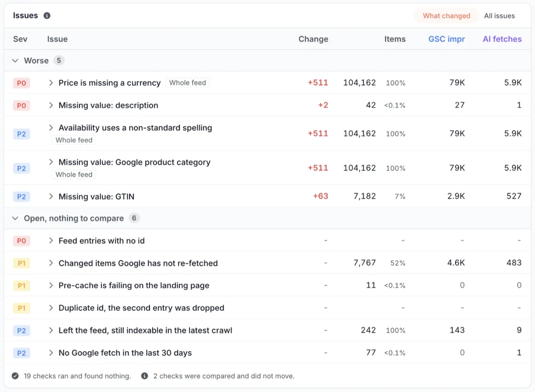
Task: Click 7,767 items value in Changed items row
Action: click(x=364, y=263)
